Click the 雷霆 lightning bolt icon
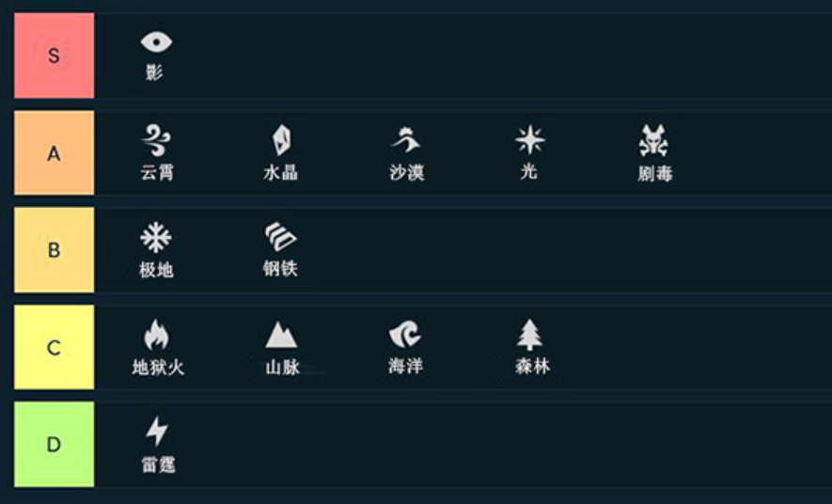832x504 pixels. (157, 432)
